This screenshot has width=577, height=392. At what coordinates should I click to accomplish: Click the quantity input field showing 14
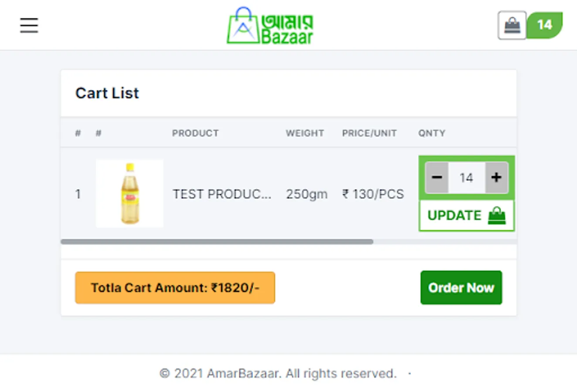[x=466, y=177]
